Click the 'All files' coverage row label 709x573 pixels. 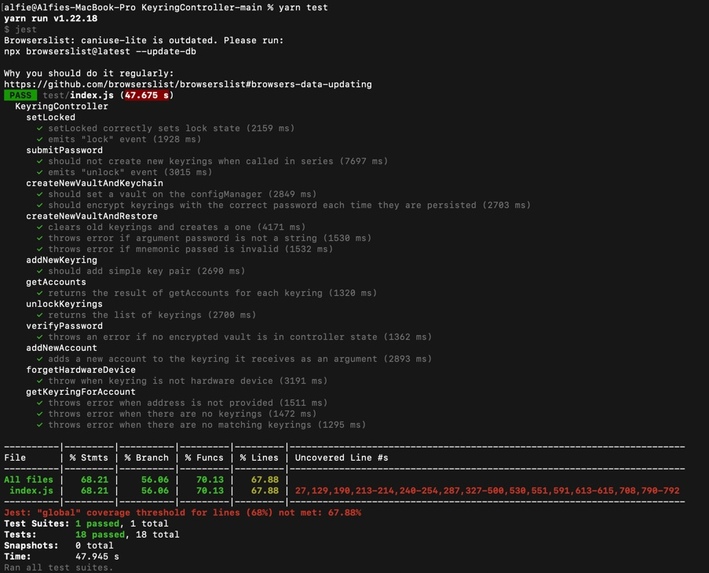(x=28, y=479)
